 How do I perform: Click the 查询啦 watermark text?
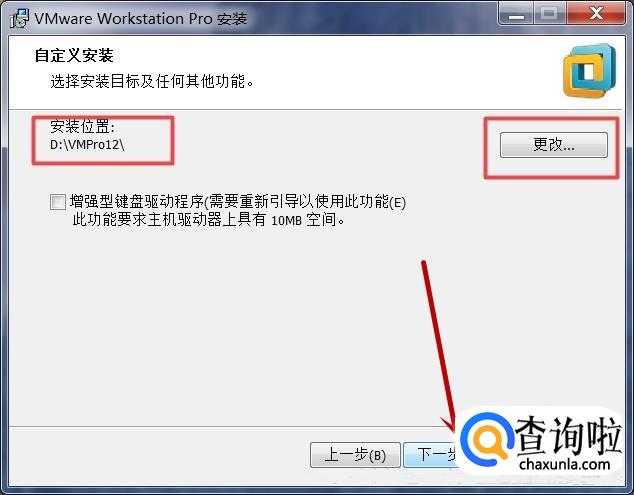tap(569, 436)
